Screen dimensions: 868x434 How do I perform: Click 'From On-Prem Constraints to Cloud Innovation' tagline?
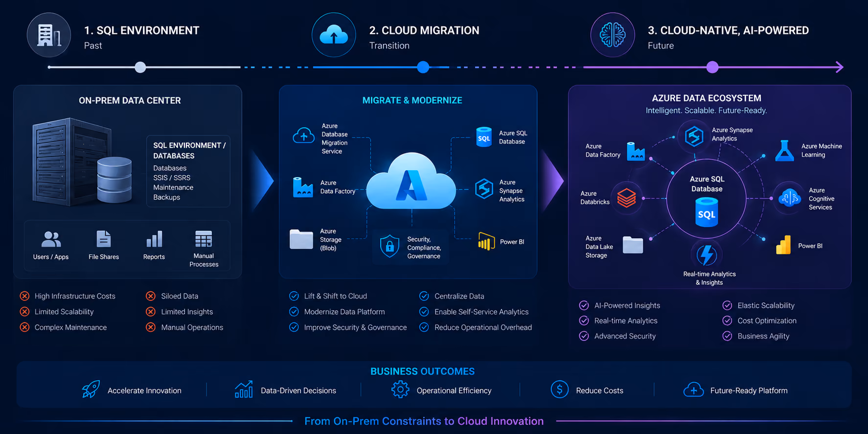click(424, 421)
